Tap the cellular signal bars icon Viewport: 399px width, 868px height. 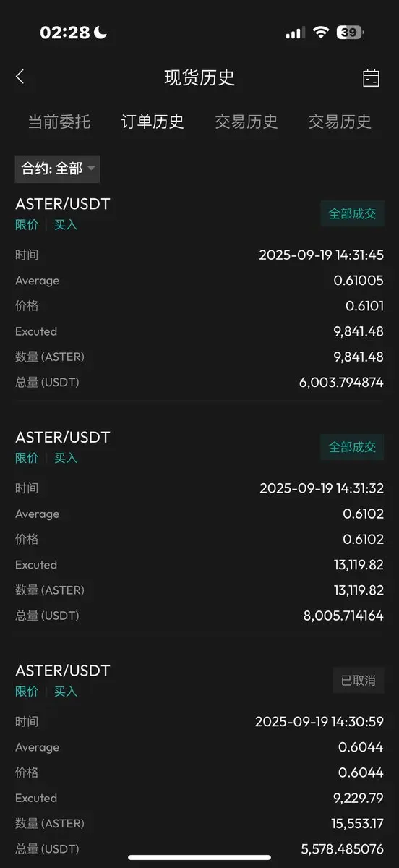point(295,33)
